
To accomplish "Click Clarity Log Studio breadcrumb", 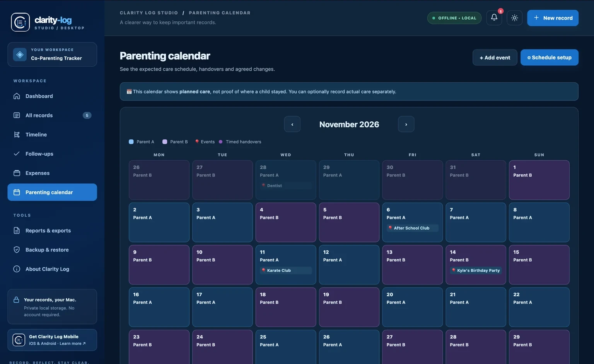I will click(x=149, y=13).
